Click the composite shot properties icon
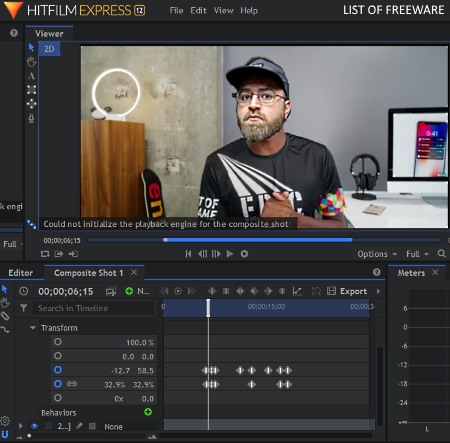This screenshot has width=450, height=443. [x=111, y=291]
